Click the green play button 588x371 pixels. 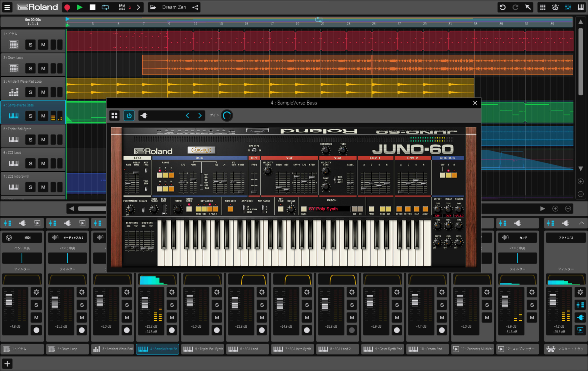(x=80, y=7)
